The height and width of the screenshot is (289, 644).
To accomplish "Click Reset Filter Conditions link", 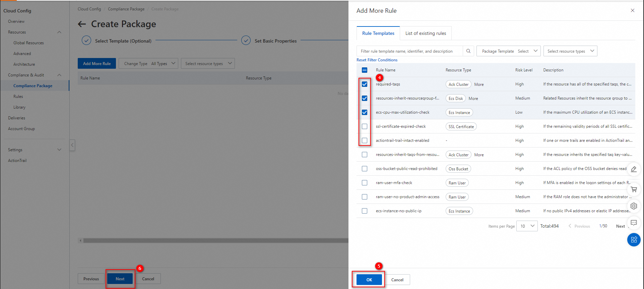I will 377,60.
